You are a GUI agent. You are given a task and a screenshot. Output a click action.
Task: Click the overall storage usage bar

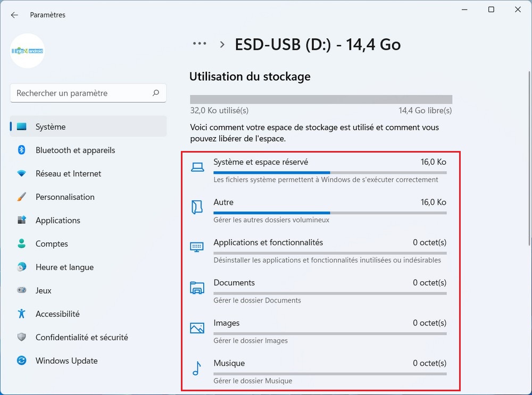(x=321, y=99)
